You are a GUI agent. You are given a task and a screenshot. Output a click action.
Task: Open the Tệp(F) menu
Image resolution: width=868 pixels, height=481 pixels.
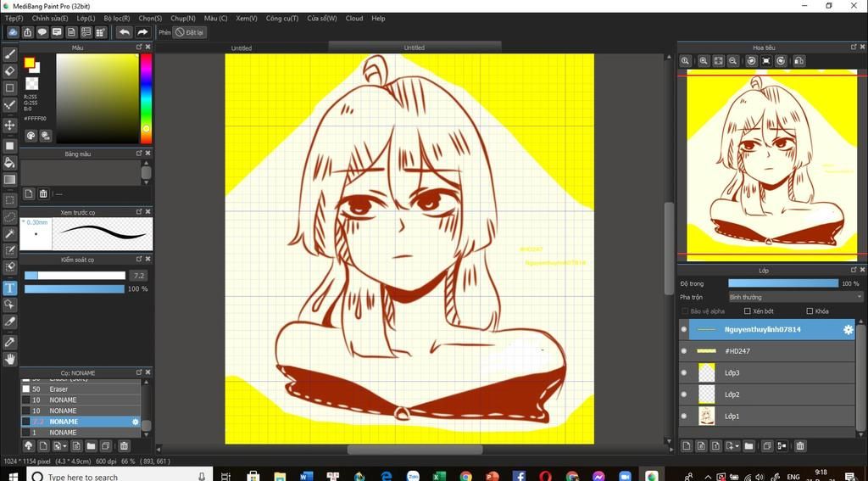(x=14, y=19)
